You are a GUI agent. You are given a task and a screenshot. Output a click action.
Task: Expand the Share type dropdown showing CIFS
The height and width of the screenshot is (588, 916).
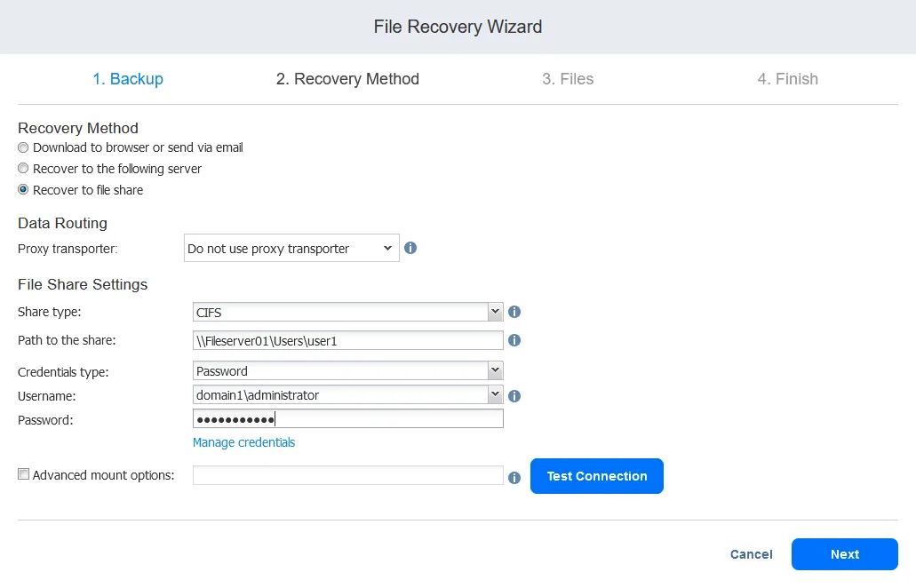[x=495, y=313]
